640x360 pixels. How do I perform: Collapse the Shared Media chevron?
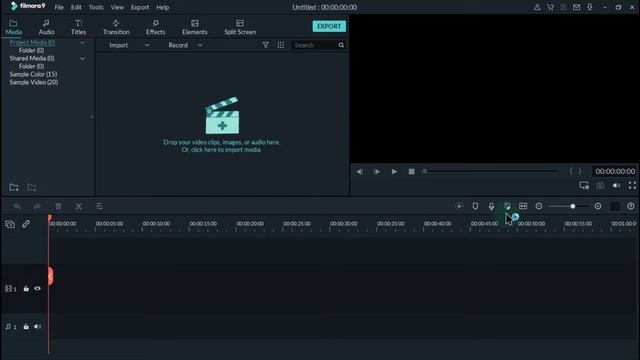(82, 58)
